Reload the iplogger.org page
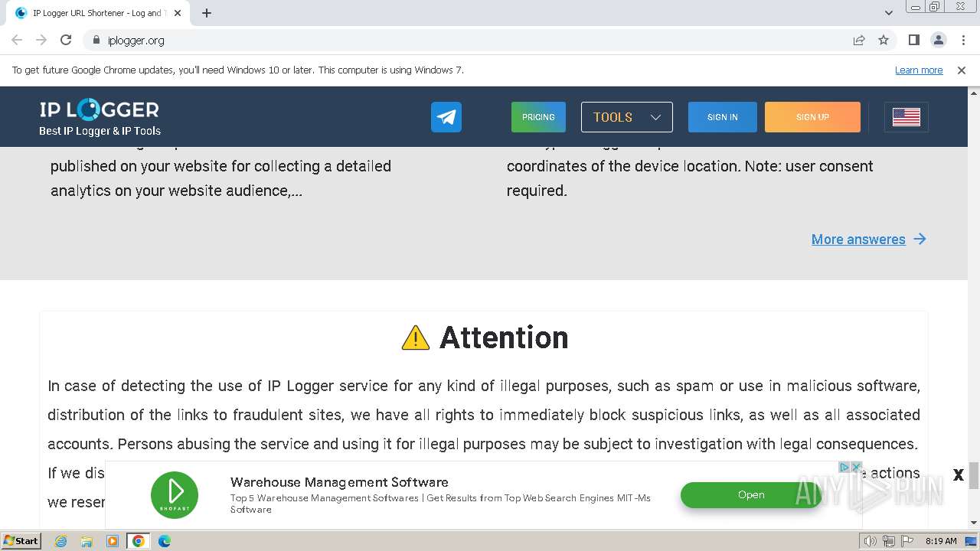 tap(66, 41)
